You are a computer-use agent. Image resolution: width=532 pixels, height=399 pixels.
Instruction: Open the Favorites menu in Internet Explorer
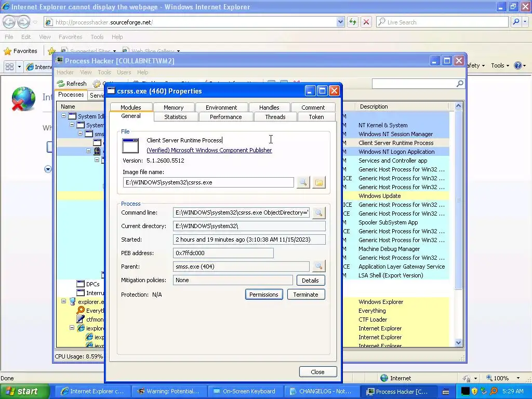(70, 37)
